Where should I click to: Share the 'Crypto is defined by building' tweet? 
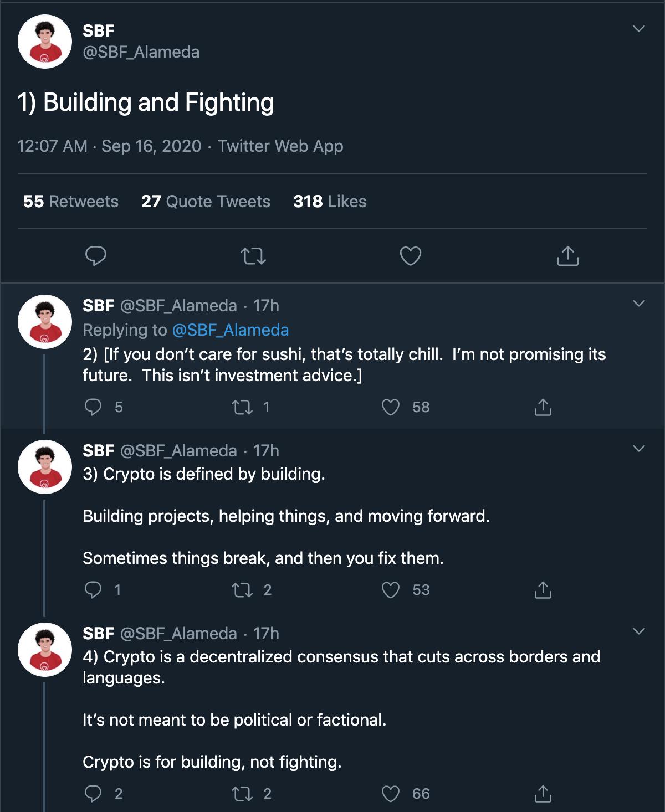tap(543, 590)
